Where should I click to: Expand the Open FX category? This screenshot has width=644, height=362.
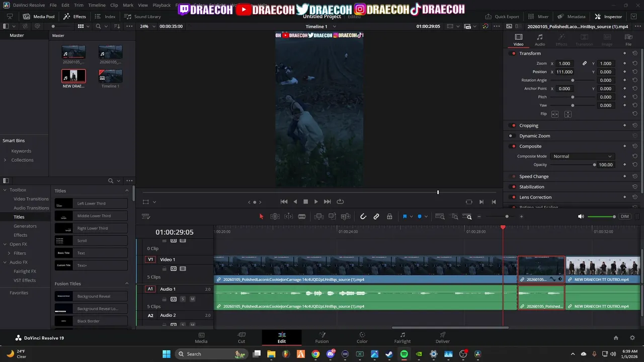click(x=5, y=244)
